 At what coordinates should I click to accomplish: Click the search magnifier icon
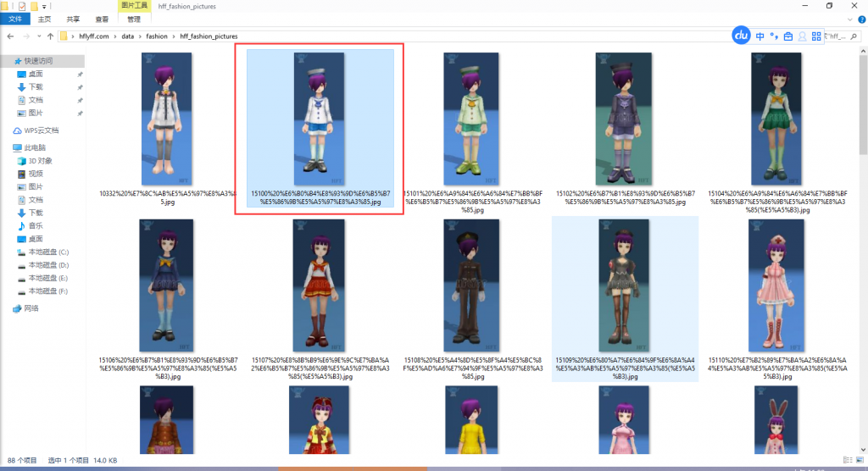pyautogui.click(x=854, y=36)
